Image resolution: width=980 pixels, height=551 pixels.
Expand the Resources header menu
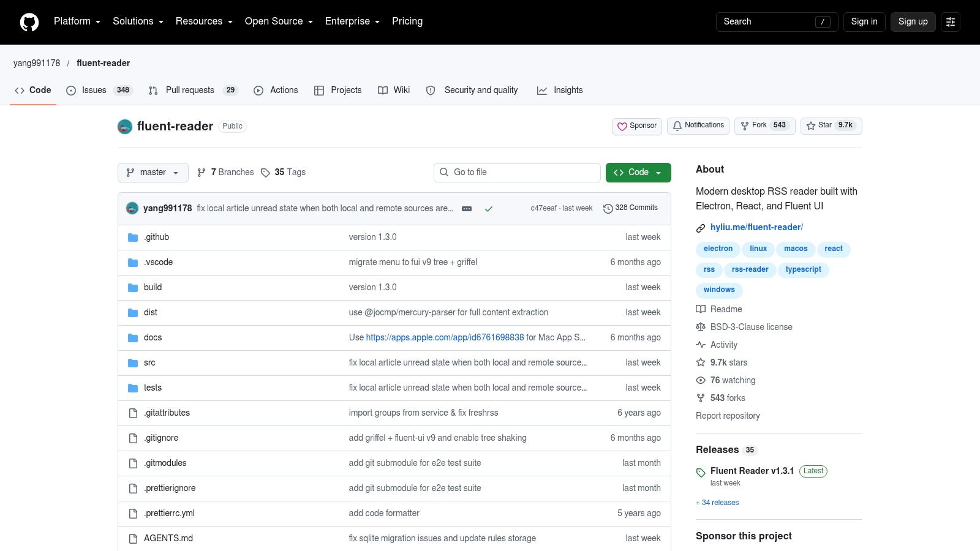[x=205, y=21]
